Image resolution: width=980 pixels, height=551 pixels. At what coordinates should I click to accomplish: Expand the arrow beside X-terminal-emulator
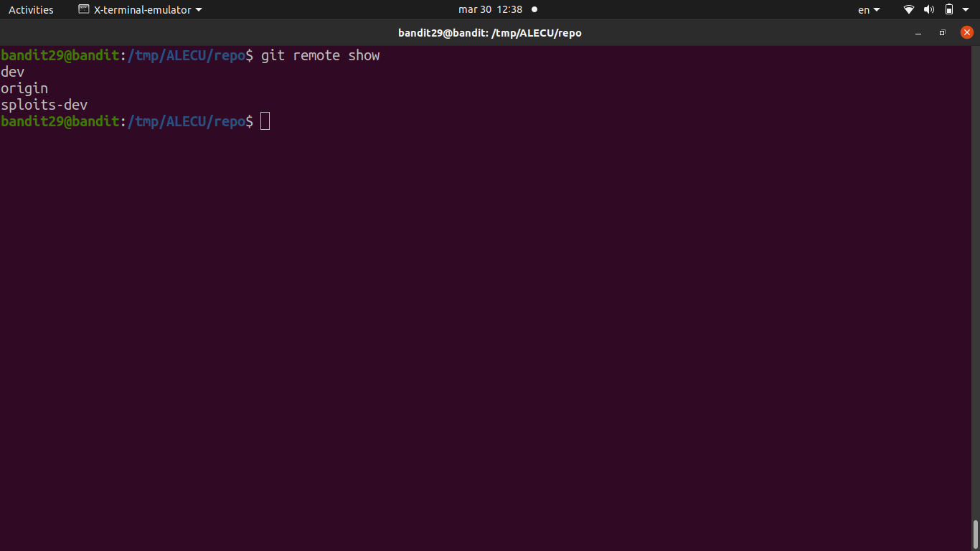(199, 10)
